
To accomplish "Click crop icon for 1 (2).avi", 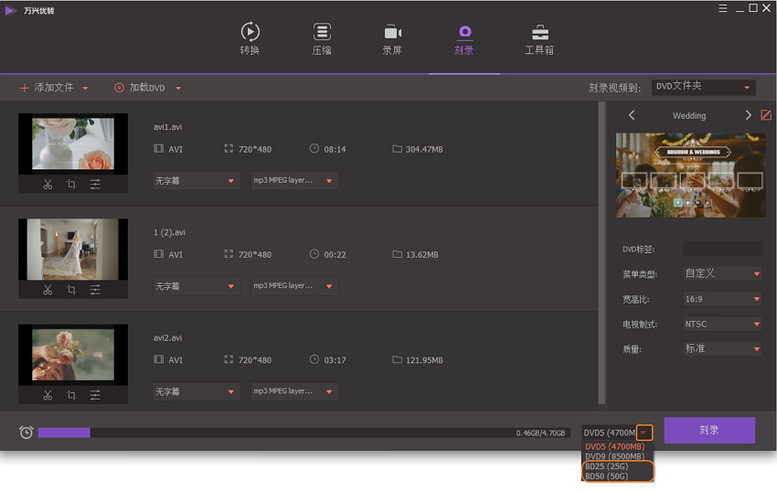I will (71, 290).
